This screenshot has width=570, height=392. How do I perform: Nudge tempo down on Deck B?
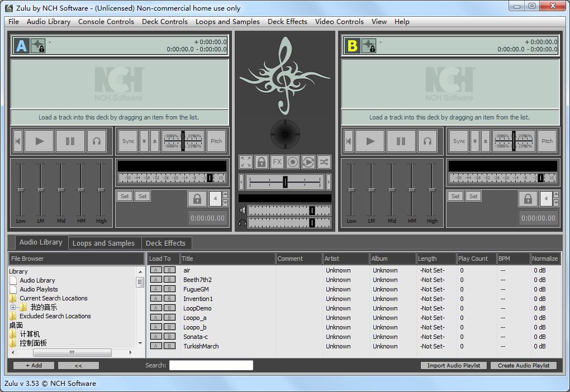pos(475,141)
